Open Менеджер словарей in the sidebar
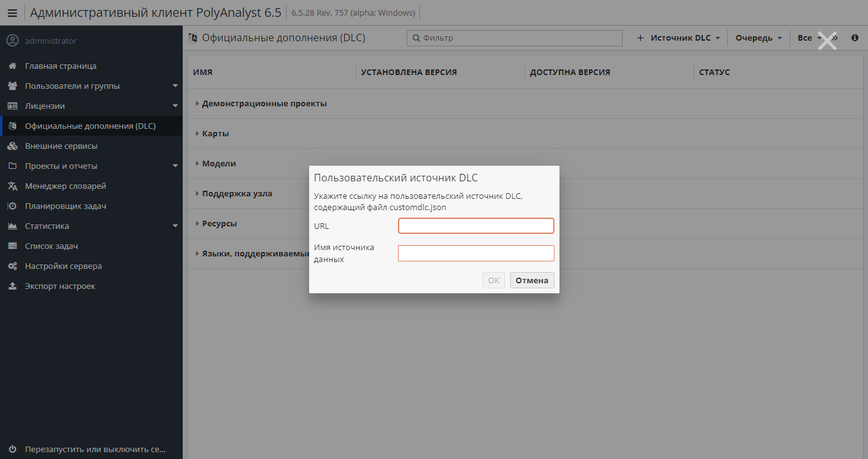This screenshot has height=459, width=868. coord(91,186)
